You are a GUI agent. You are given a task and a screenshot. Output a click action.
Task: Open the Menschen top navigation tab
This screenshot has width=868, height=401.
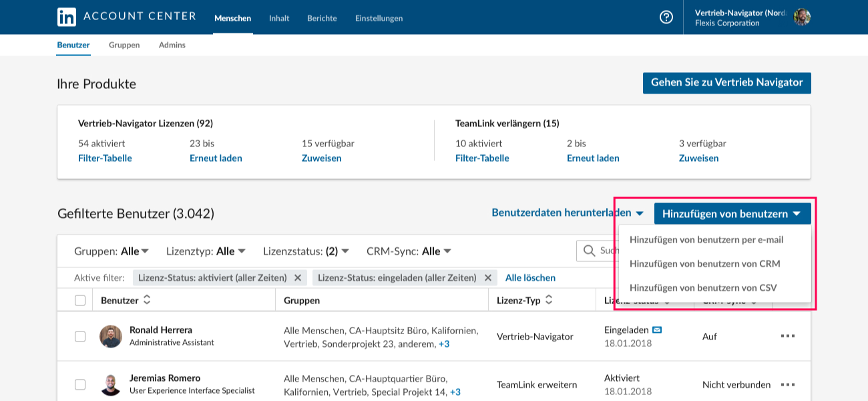[x=232, y=18]
